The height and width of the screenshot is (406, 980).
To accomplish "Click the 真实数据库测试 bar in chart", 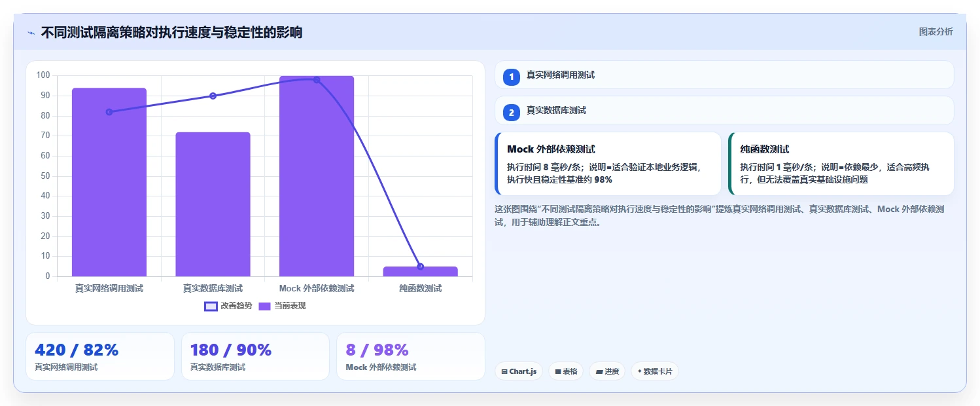I will click(213, 204).
